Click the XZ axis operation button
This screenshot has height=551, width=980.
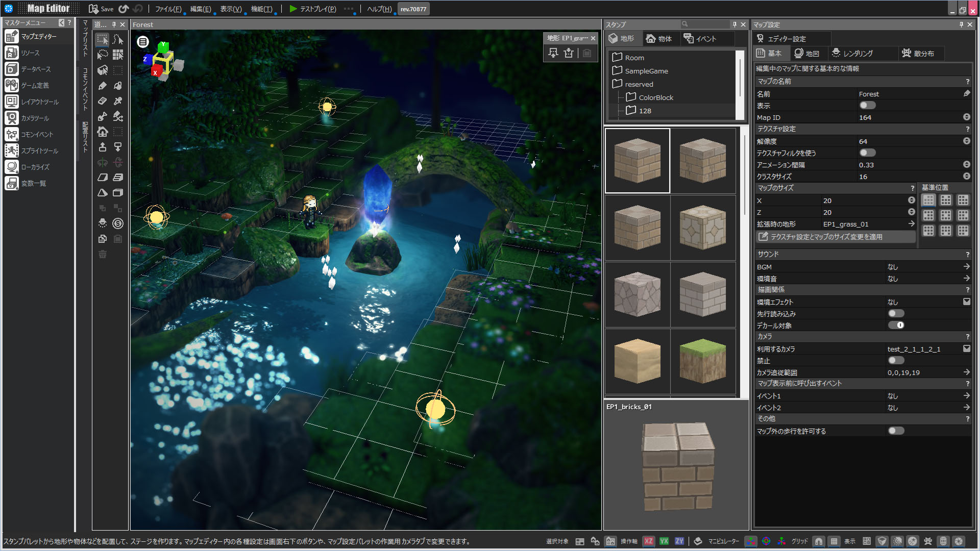[x=648, y=541]
